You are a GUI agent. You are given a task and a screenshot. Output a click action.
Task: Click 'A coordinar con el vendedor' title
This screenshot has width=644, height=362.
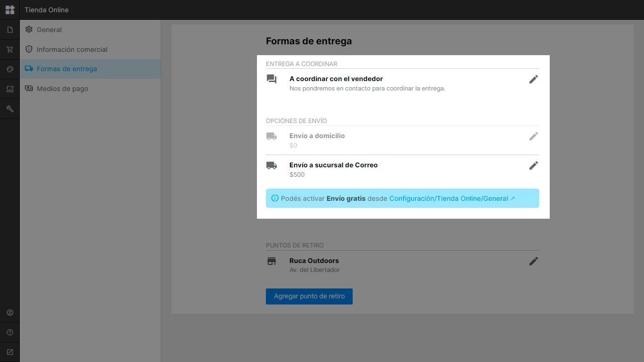pyautogui.click(x=336, y=79)
